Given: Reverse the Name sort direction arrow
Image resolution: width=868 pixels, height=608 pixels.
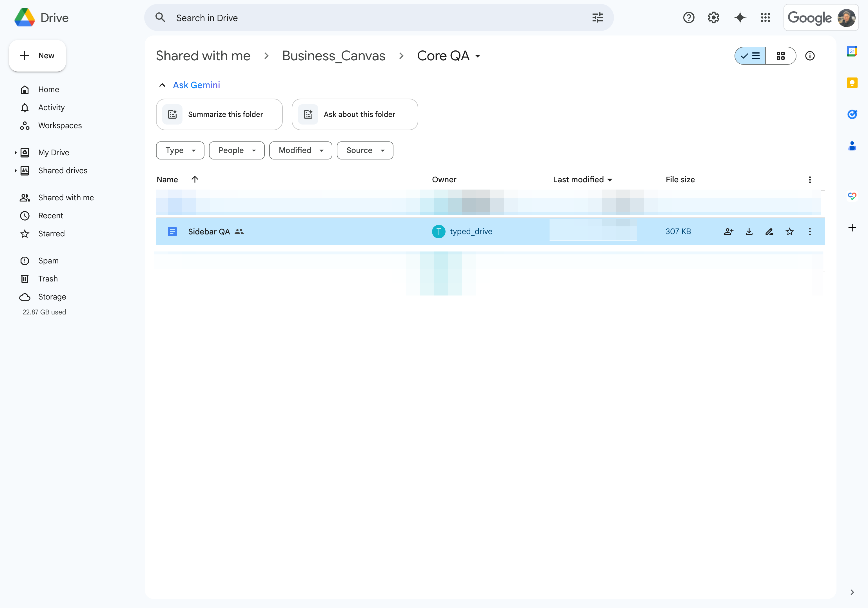Looking at the screenshot, I should [x=195, y=179].
